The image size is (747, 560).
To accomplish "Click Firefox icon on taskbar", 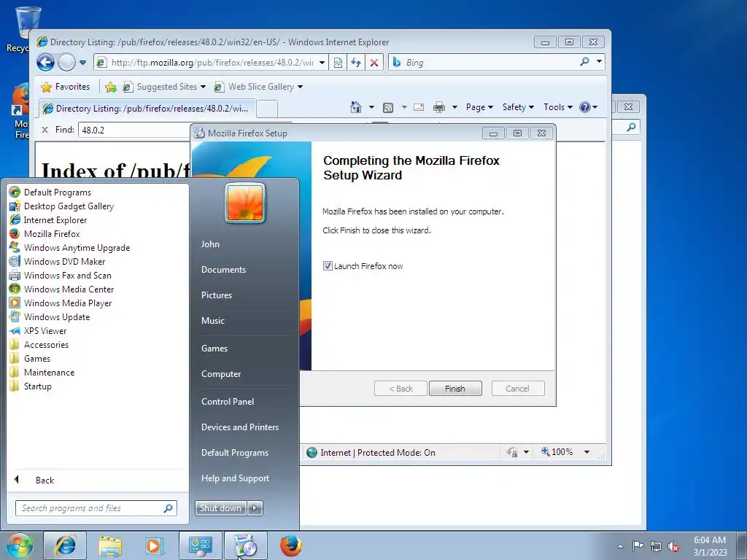I will [x=290, y=545].
